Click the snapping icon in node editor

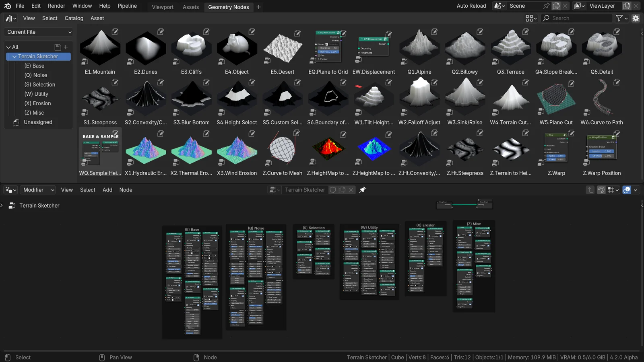601,190
